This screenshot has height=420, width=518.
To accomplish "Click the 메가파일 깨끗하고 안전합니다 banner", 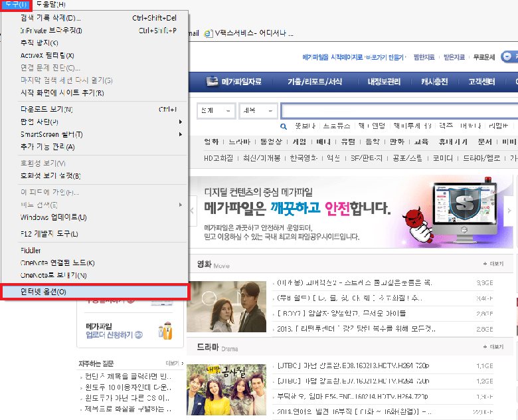I will [351, 211].
